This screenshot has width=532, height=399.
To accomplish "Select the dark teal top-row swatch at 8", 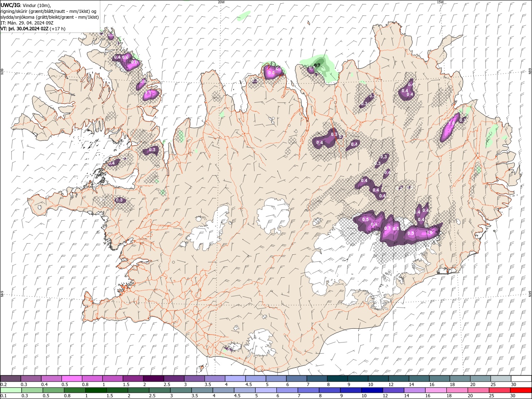I will click(337, 379).
